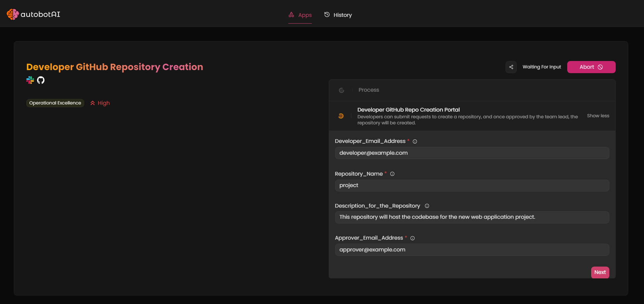Image resolution: width=644 pixels, height=304 pixels.
Task: Click the Waiting For Input status
Action: tap(542, 67)
